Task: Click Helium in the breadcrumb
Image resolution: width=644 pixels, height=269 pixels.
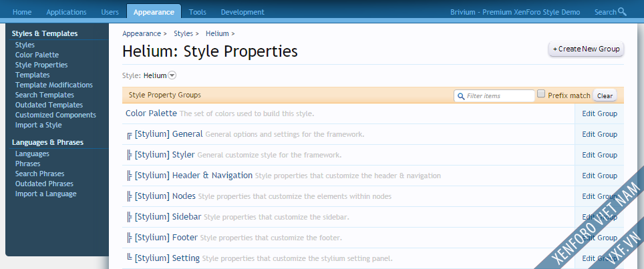Action: pyautogui.click(x=217, y=33)
